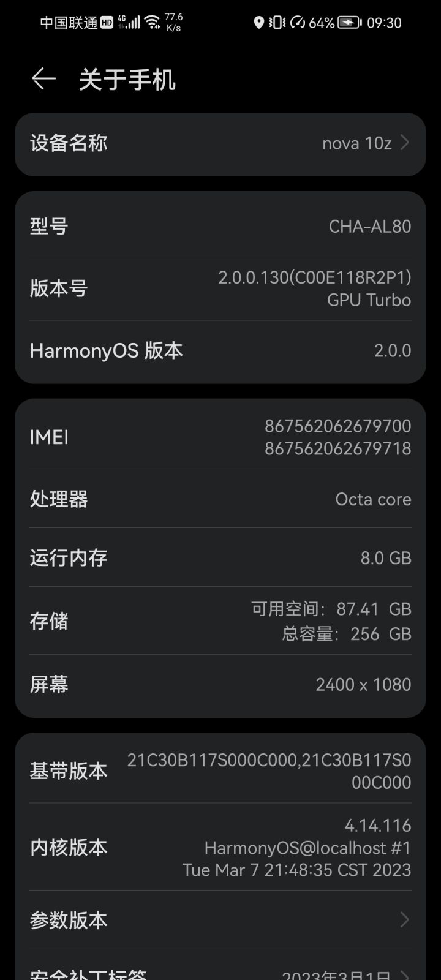The width and height of the screenshot is (441, 980).
Task: Tap the back arrow icon
Action: [x=43, y=79]
